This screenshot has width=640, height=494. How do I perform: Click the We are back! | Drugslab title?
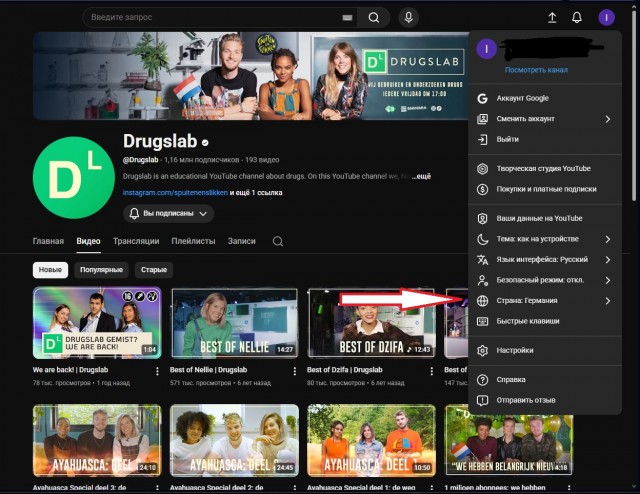70,370
